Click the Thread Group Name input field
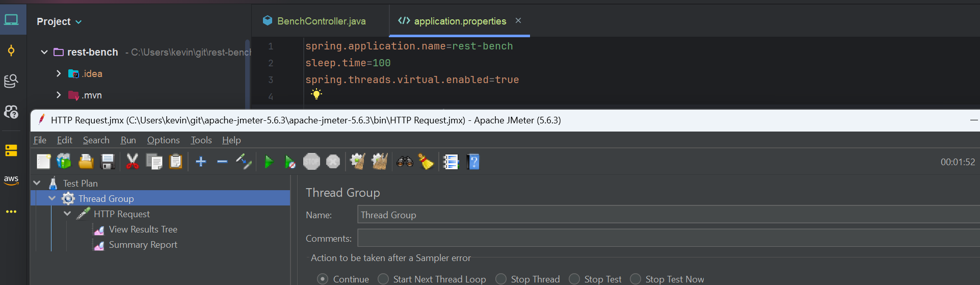Viewport: 980px width, 285px height. [669, 215]
